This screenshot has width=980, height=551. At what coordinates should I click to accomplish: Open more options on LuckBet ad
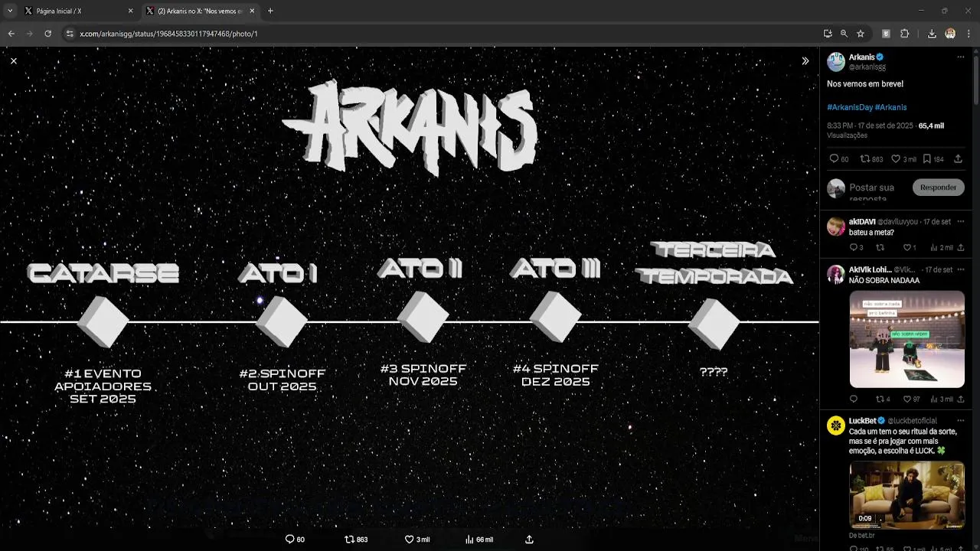point(961,421)
